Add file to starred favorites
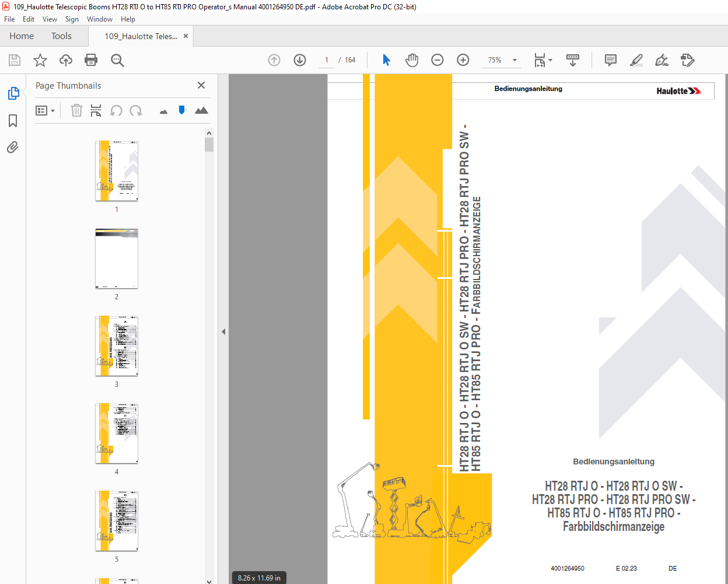The height and width of the screenshot is (584, 728). [x=40, y=60]
